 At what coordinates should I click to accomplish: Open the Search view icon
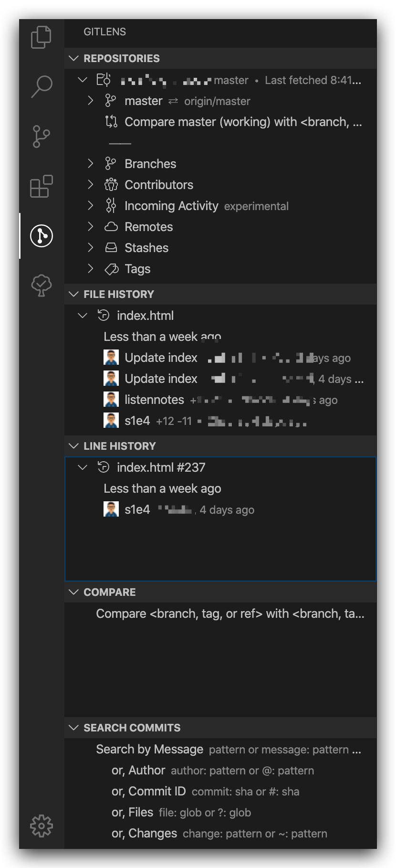42,86
